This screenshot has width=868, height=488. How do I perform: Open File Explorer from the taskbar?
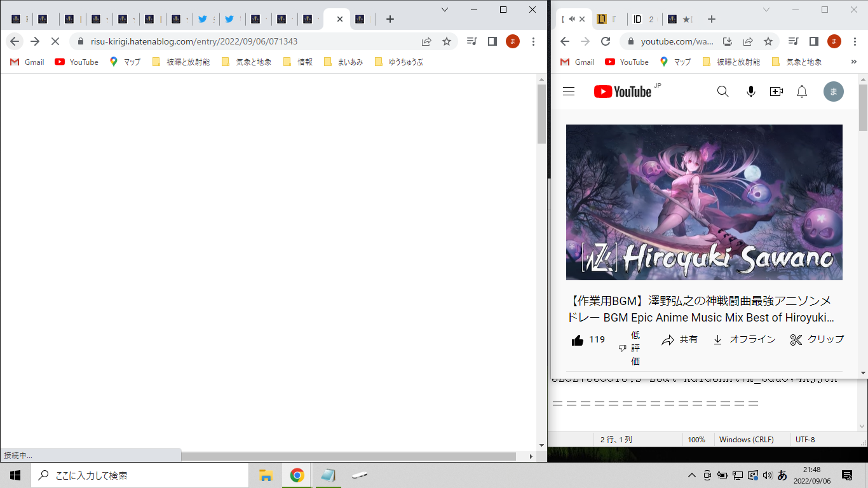point(266,475)
